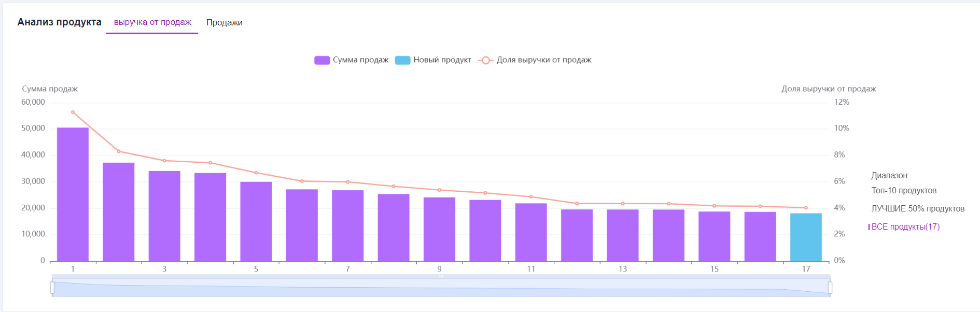Select the выручка от продаж tab
This screenshot has width=980, height=312.
152,22
